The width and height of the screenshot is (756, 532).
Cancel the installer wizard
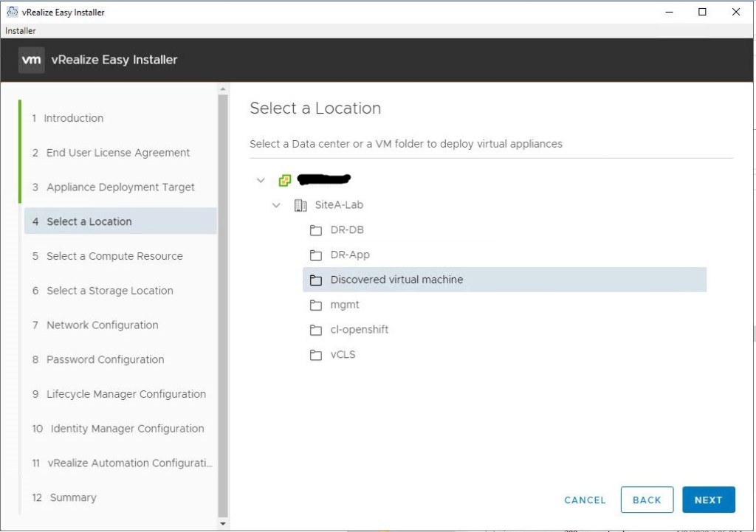(x=585, y=500)
